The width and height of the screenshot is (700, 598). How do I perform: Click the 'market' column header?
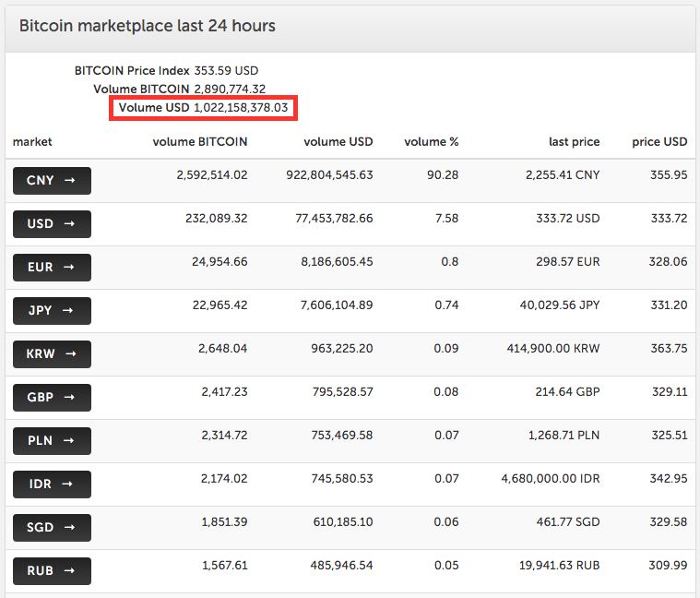[32, 142]
